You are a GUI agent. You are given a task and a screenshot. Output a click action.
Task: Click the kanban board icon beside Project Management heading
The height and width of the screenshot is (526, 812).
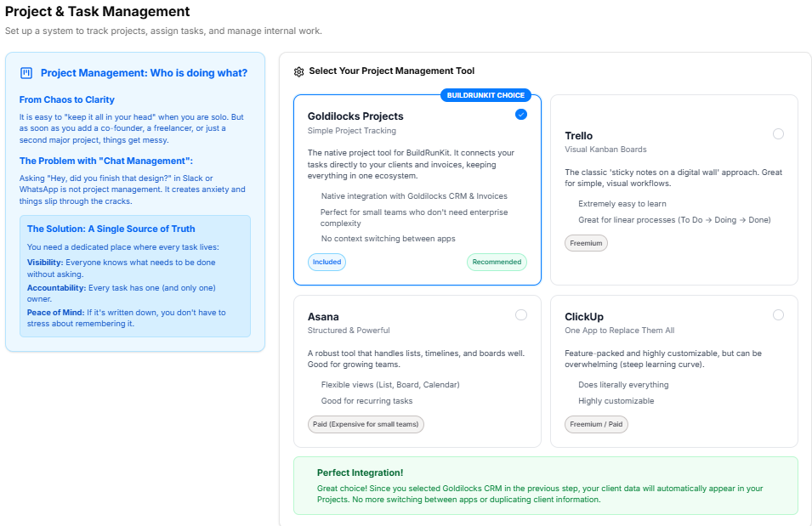tap(26, 73)
